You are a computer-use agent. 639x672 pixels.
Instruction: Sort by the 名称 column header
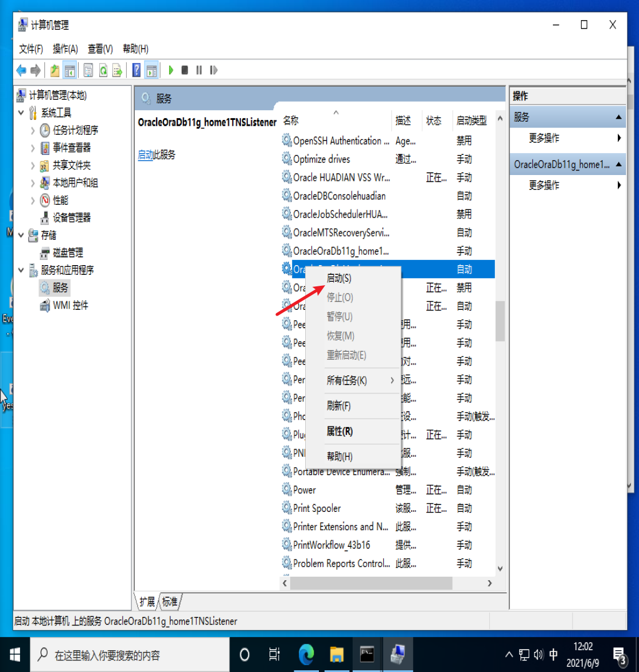tap(336, 121)
